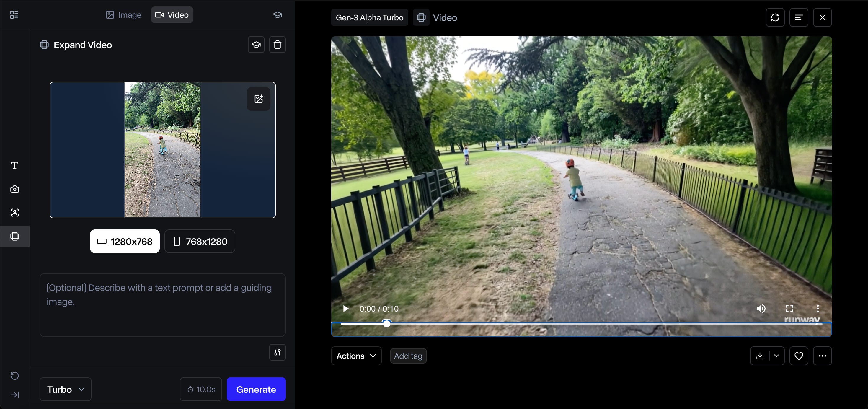Click the Generate button

pyautogui.click(x=256, y=389)
